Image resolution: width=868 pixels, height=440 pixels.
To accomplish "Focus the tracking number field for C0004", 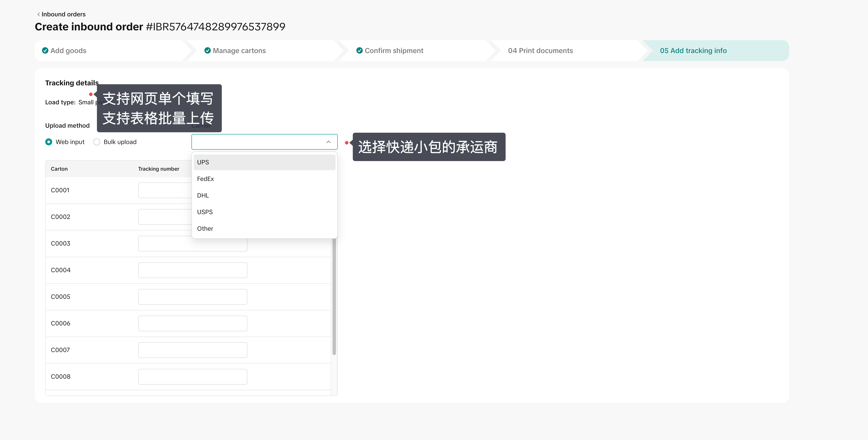I will [192, 270].
